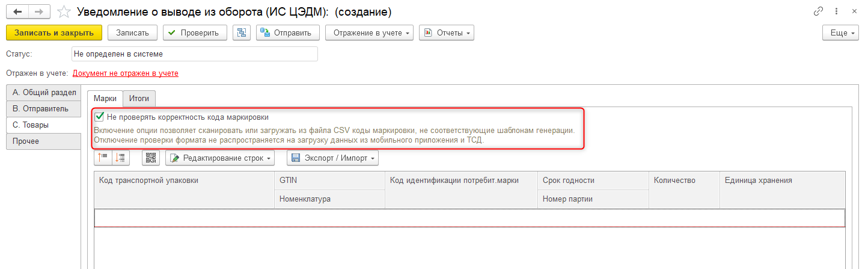Open Отражение в учете dropdown
Viewport: 868px width, 269px height.
pyautogui.click(x=369, y=32)
